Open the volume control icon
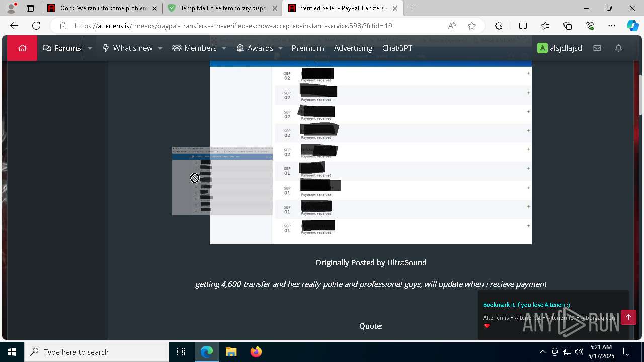644x362 pixels. [x=579, y=352]
